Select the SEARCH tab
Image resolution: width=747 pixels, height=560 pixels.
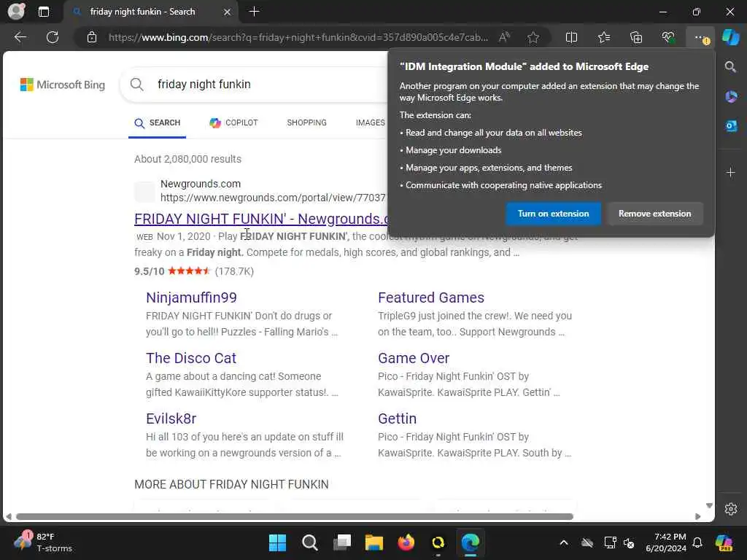click(x=158, y=122)
